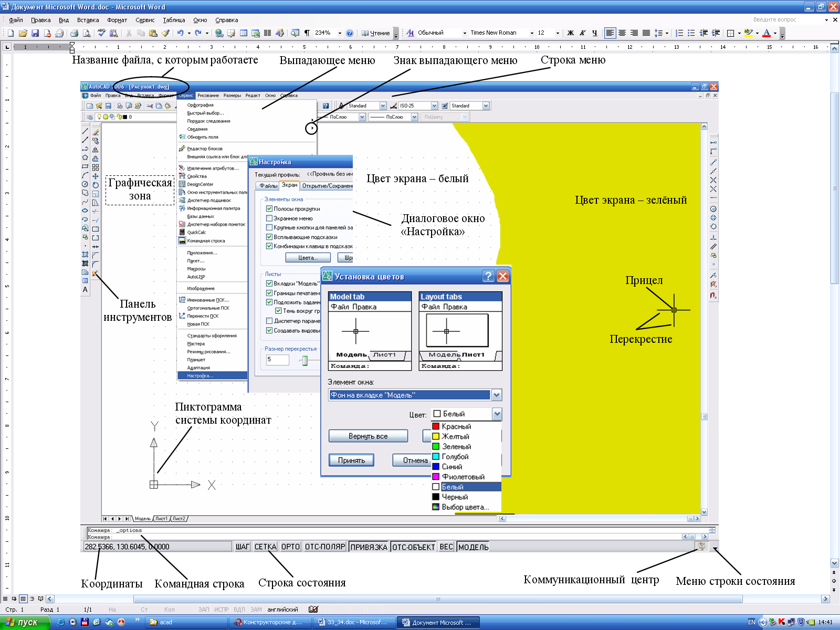
Task: Paste from clipboard using the toolbar icon
Action: [x=153, y=33]
